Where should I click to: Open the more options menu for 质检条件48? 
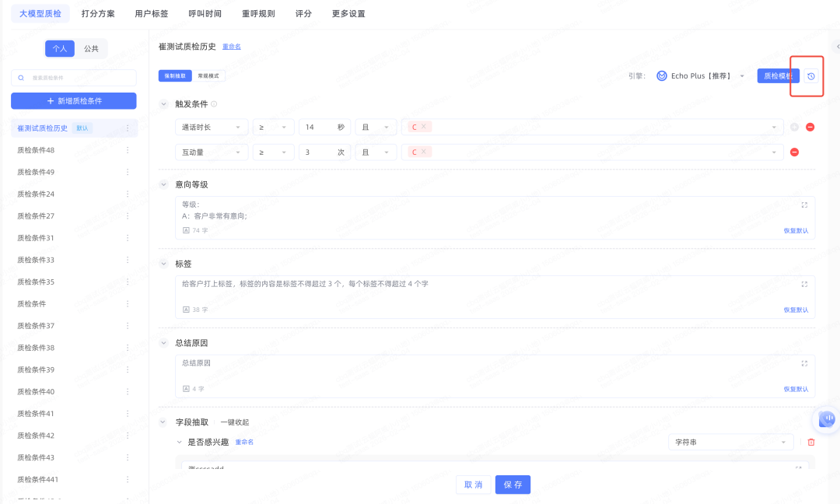click(x=128, y=150)
